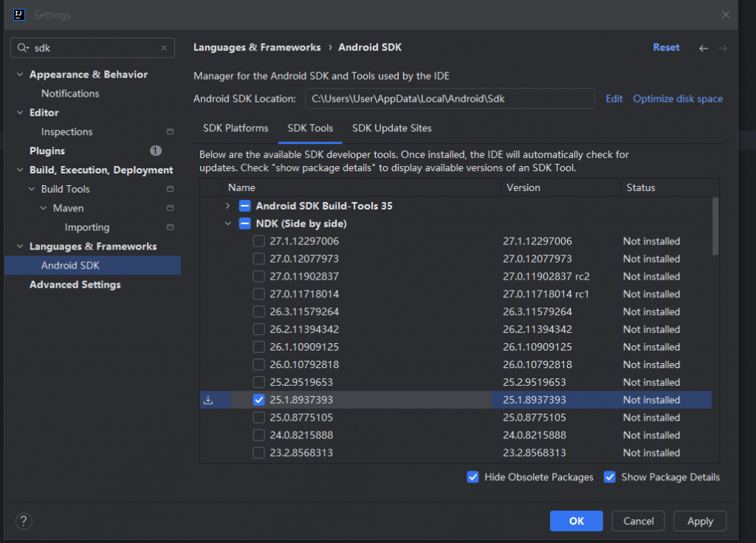The image size is (756, 543).
Task: Expand Android SDK Build-Tools 35 row
Action: pyautogui.click(x=227, y=206)
